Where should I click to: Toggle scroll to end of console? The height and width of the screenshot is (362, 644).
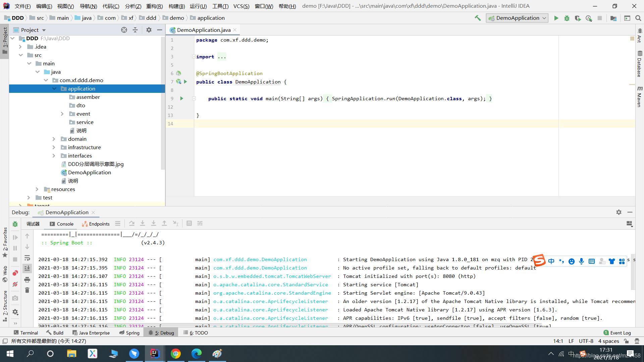coord(27,268)
